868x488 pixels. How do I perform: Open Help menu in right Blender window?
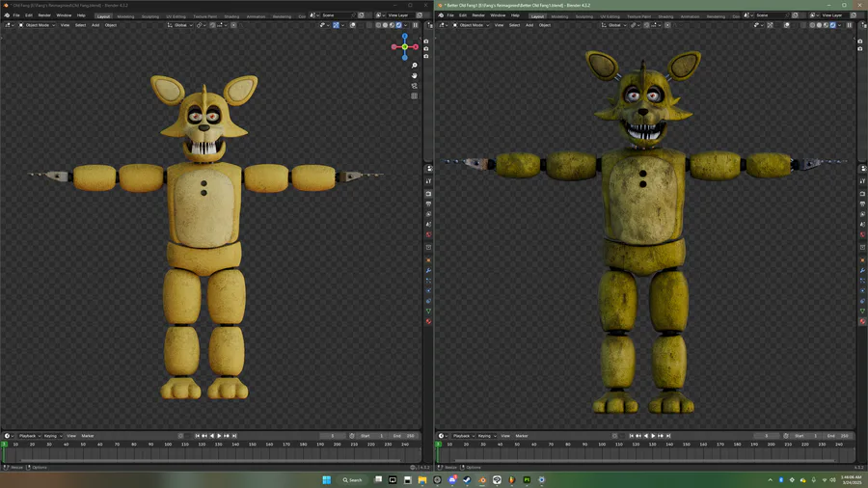[x=515, y=15]
